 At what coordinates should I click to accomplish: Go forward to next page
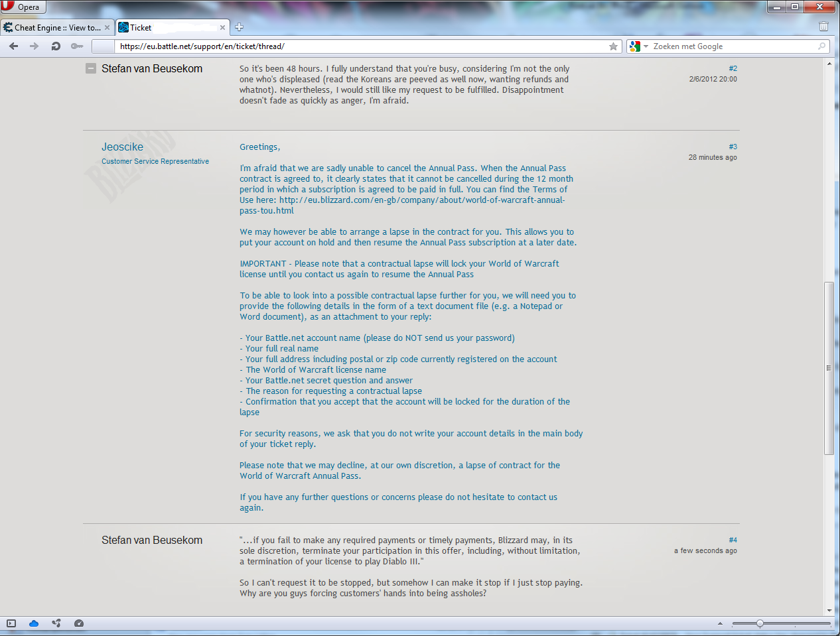[35, 46]
